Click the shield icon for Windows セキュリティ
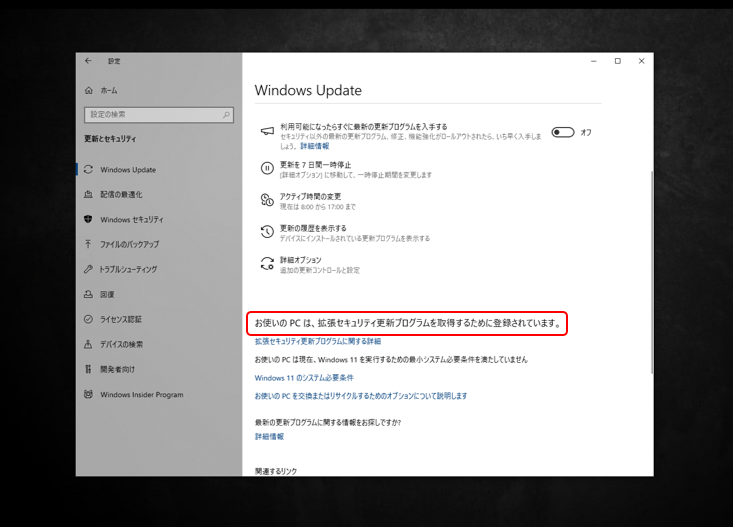The height and width of the screenshot is (527, 733). click(89, 219)
